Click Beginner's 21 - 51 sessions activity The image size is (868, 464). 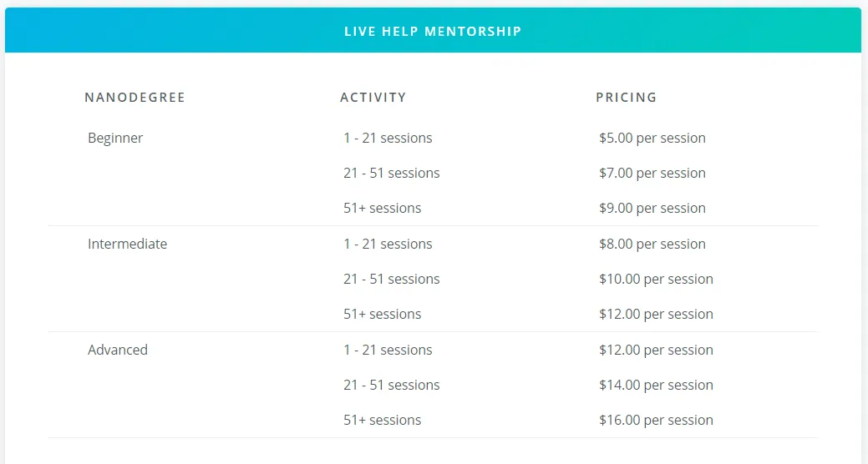[x=391, y=173]
